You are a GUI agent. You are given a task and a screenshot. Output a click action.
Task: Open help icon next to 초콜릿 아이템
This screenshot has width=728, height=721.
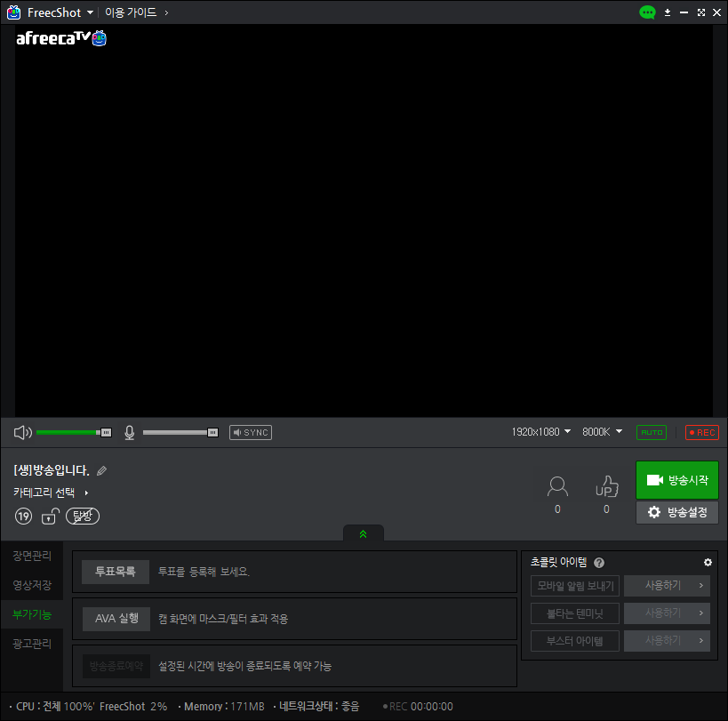click(599, 563)
